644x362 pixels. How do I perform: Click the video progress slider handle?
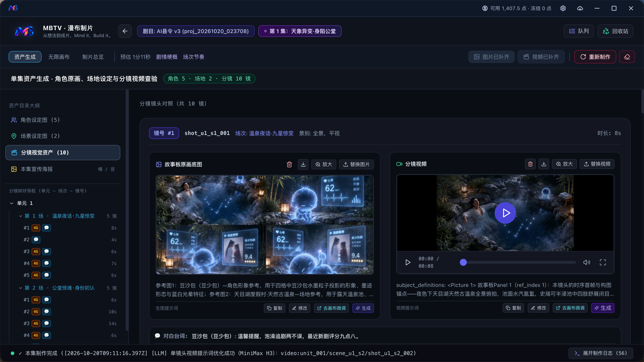[x=463, y=262]
